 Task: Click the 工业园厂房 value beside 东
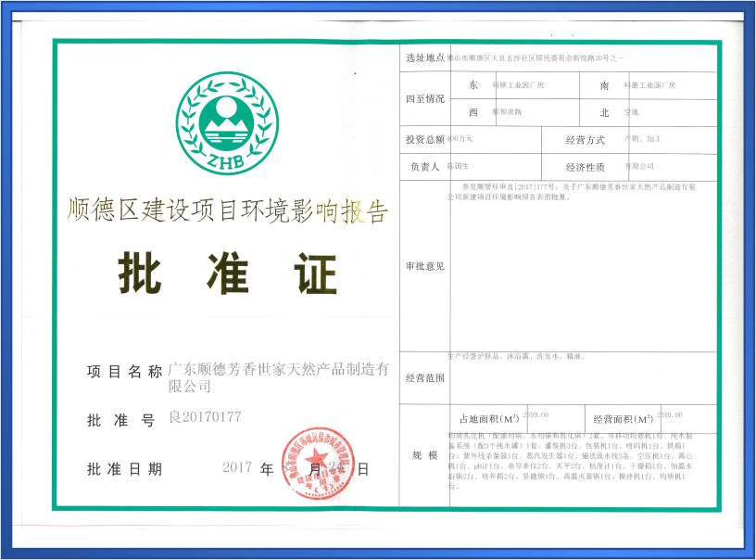(518, 85)
